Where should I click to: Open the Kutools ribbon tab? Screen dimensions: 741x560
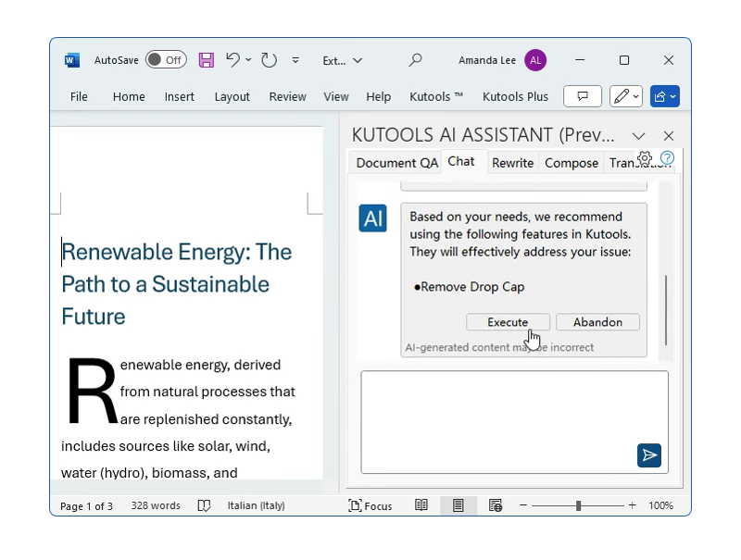point(435,96)
